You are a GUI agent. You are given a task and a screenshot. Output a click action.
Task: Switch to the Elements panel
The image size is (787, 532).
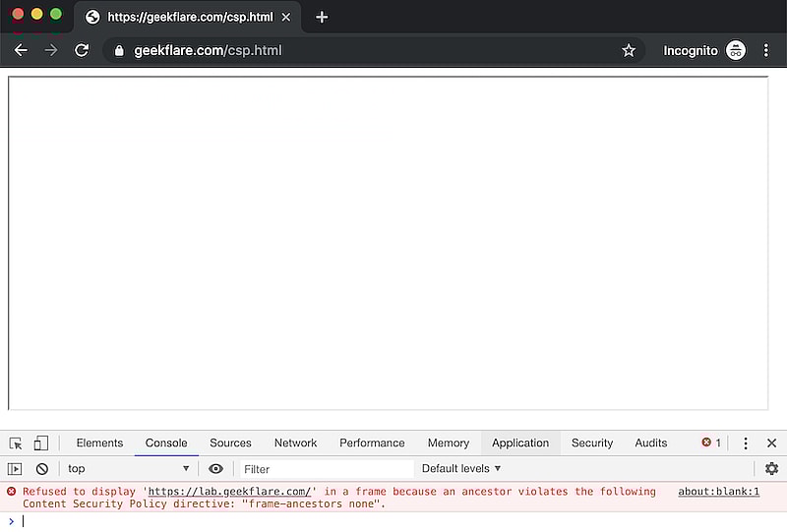99,443
